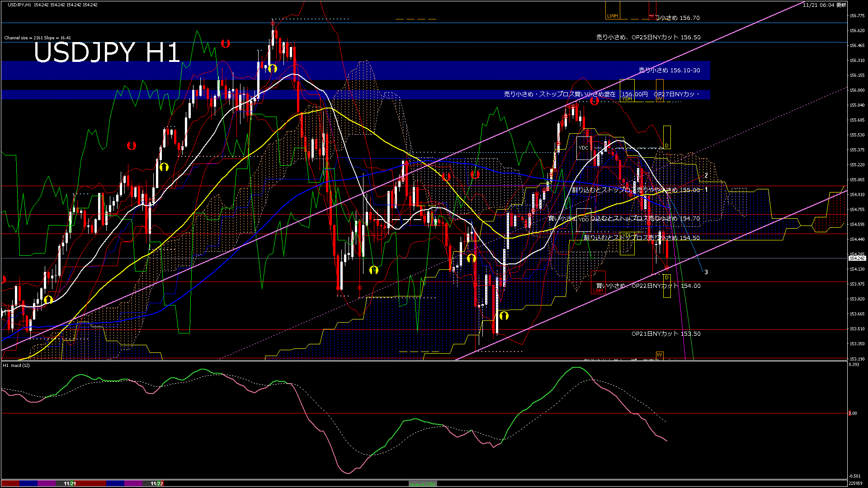This screenshot has width=868, height=488.
Task: Click the yellow arrow marker under the 156.7 peak
Action: [272, 68]
